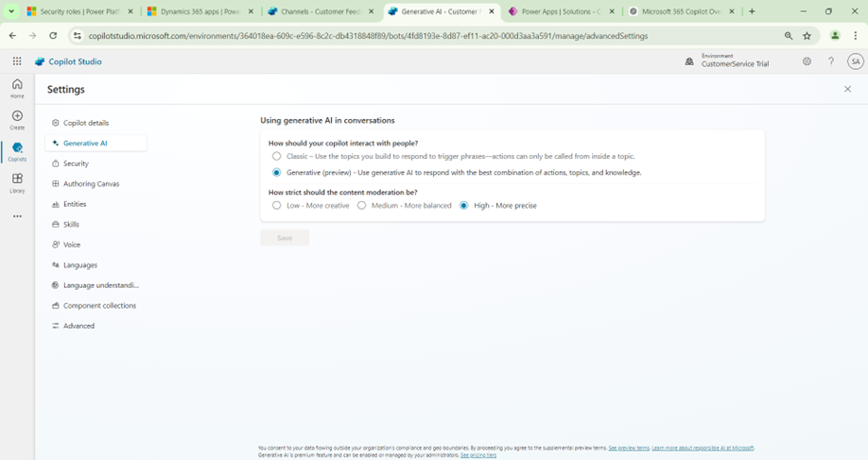Select the Classic interaction radio button

(x=276, y=156)
